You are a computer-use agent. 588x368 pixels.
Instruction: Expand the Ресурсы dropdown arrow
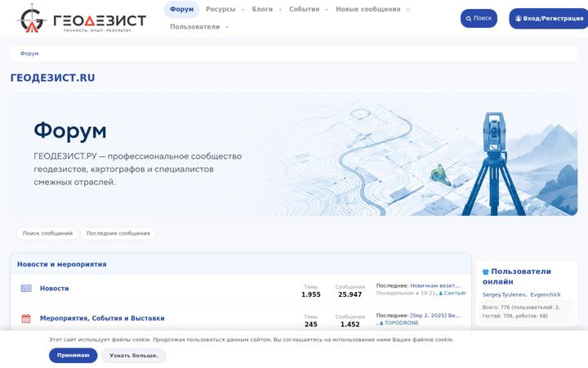[x=243, y=9]
